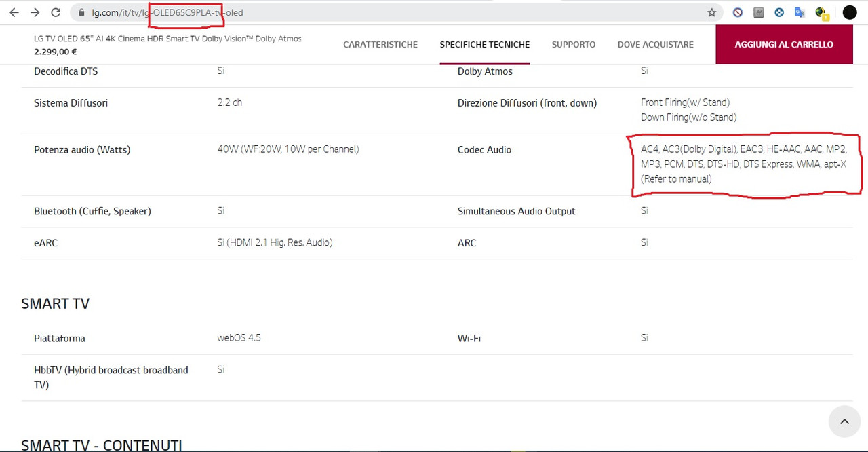
Task: Go to the Dove Acquistare tab
Action: (655, 44)
